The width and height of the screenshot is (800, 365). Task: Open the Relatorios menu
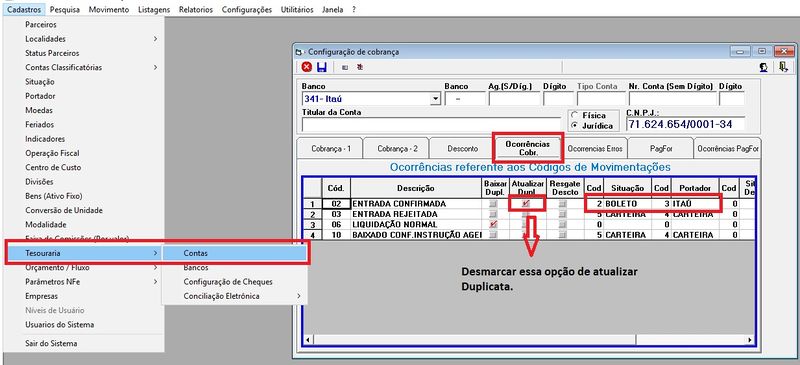pyautogui.click(x=196, y=9)
